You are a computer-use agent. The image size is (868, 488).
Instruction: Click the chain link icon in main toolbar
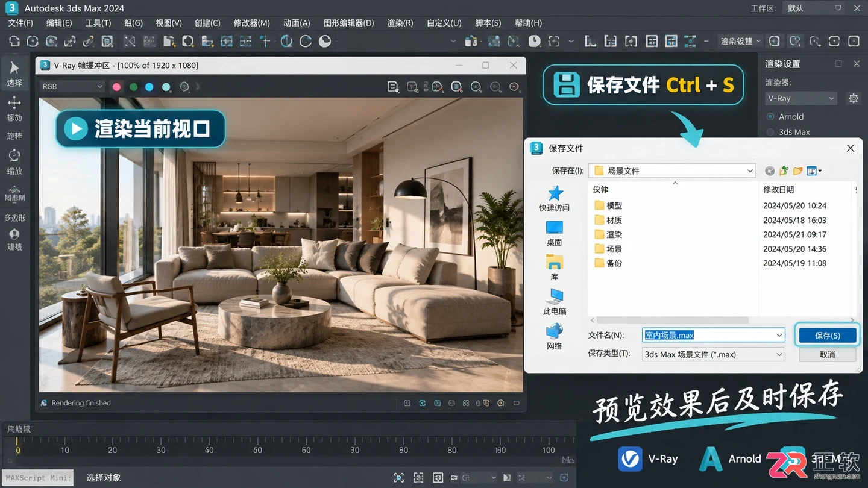88,41
